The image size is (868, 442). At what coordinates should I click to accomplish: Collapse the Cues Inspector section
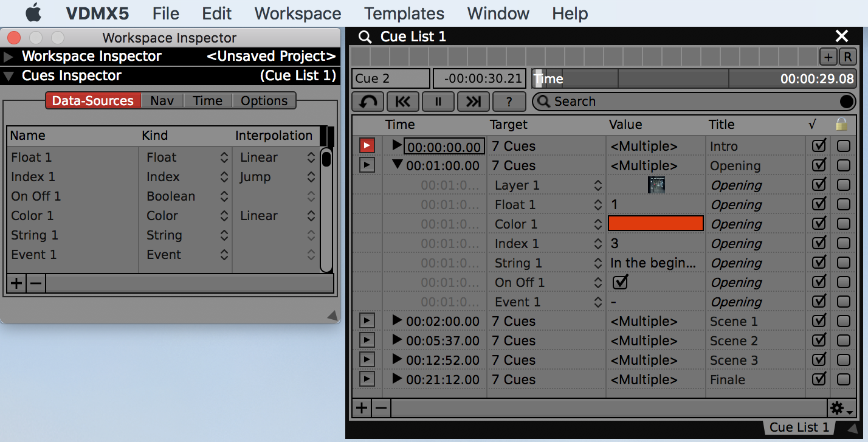click(8, 76)
